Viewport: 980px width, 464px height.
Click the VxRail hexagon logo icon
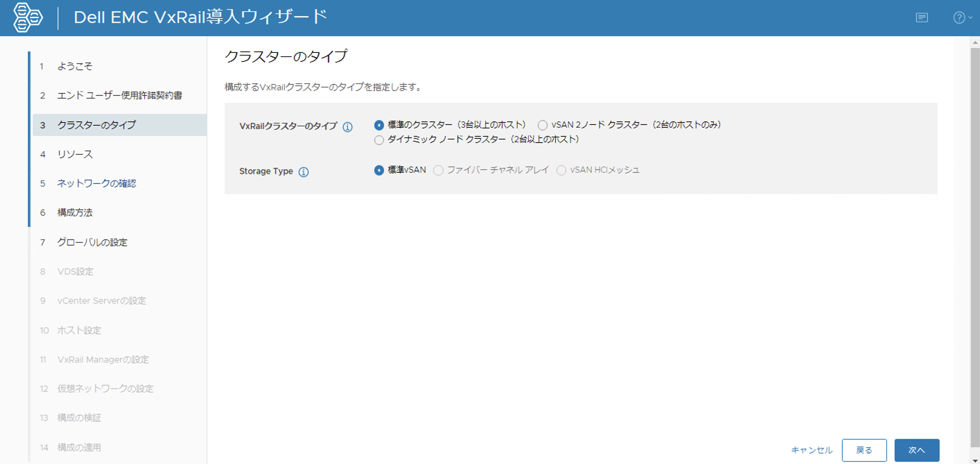27,17
